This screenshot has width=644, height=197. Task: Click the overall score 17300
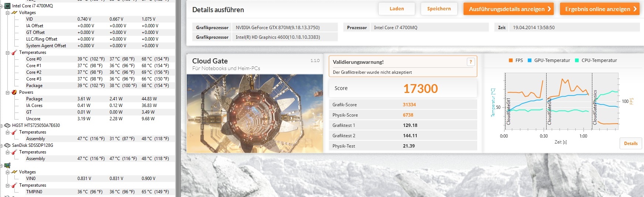420,89
